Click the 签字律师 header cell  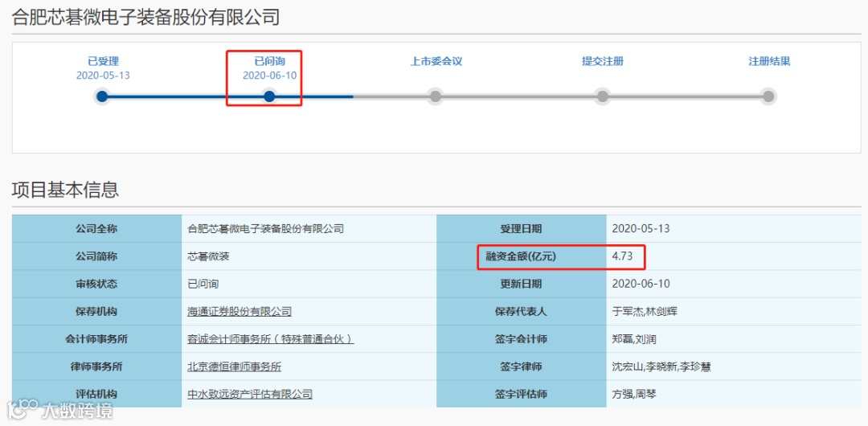point(522,367)
